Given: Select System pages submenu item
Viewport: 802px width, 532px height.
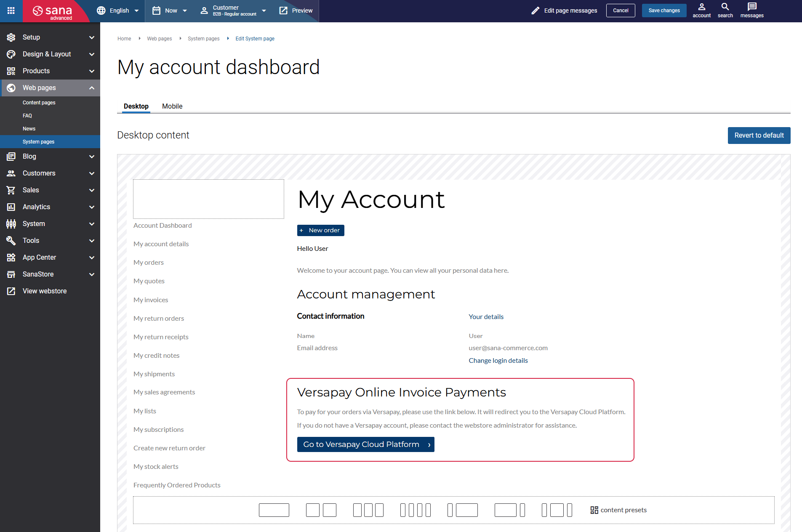Looking at the screenshot, I should [50, 142].
